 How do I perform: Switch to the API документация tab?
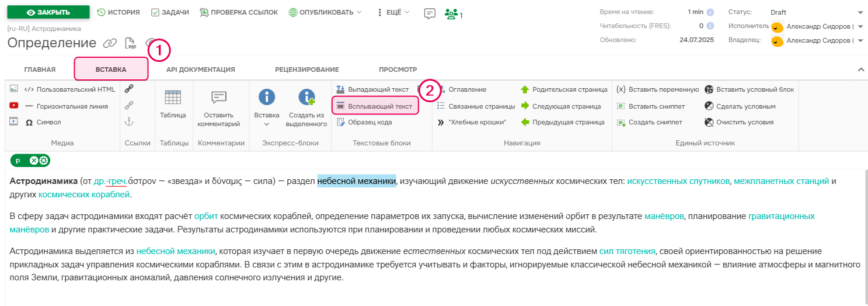tap(201, 69)
